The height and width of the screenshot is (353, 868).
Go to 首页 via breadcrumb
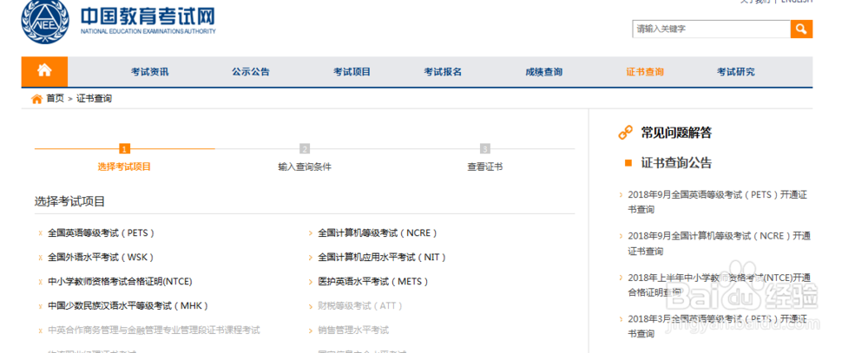(55, 99)
